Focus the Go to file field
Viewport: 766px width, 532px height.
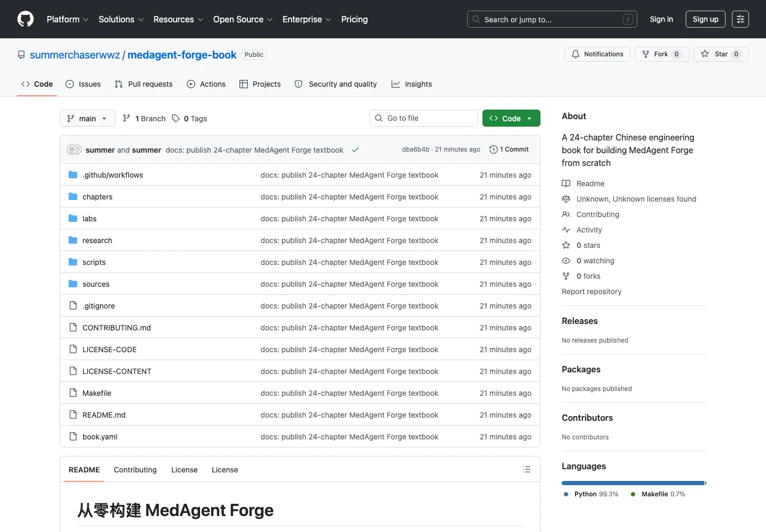(423, 118)
